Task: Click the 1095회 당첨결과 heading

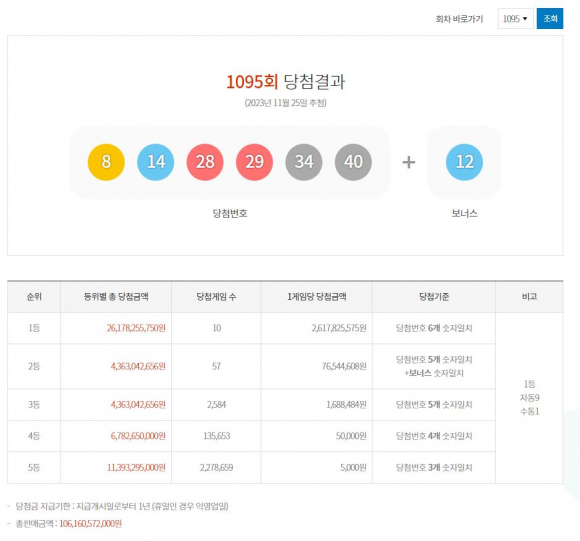Action: point(286,81)
